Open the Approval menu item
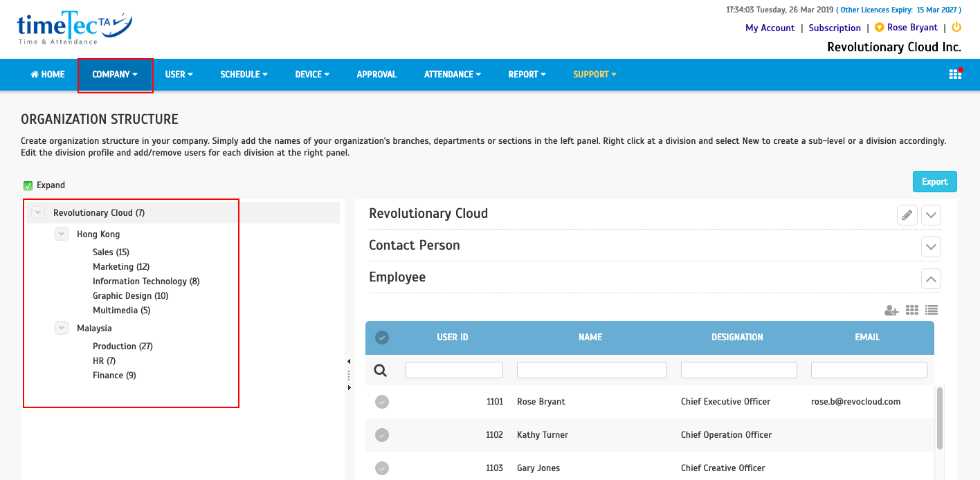980x480 pixels. pos(376,75)
